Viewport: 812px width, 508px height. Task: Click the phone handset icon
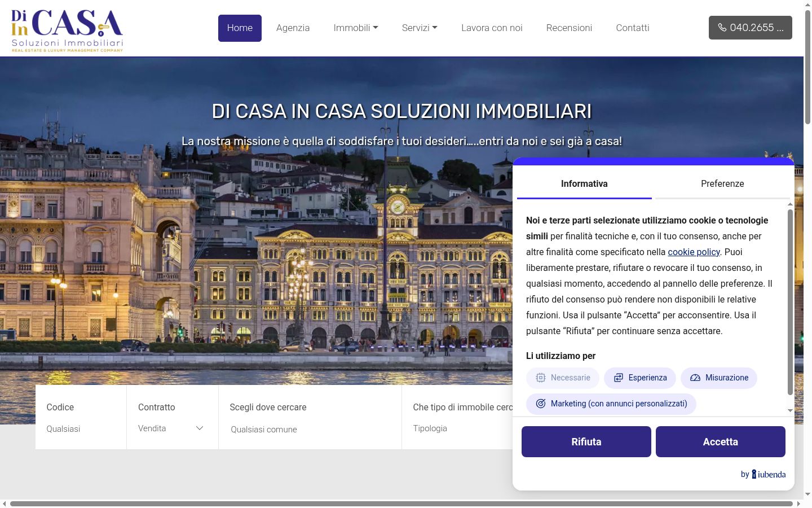click(x=722, y=28)
